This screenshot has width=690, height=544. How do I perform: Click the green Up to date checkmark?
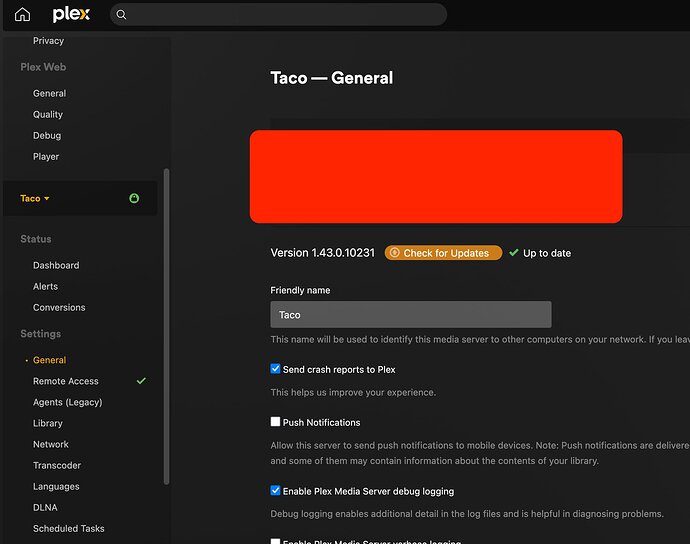coord(514,253)
